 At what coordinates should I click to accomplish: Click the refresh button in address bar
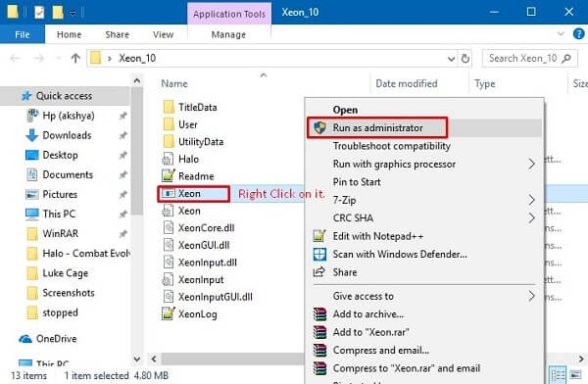(465, 59)
